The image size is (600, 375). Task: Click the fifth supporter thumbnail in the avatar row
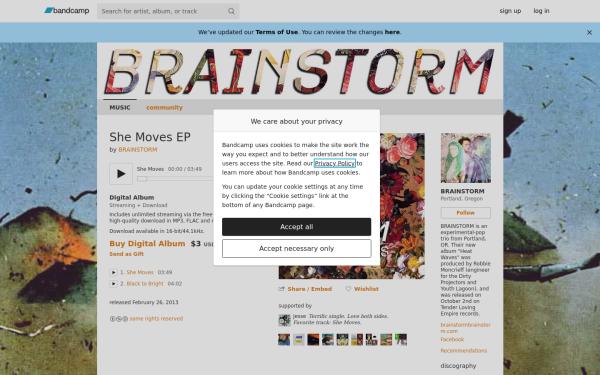tap(342, 339)
